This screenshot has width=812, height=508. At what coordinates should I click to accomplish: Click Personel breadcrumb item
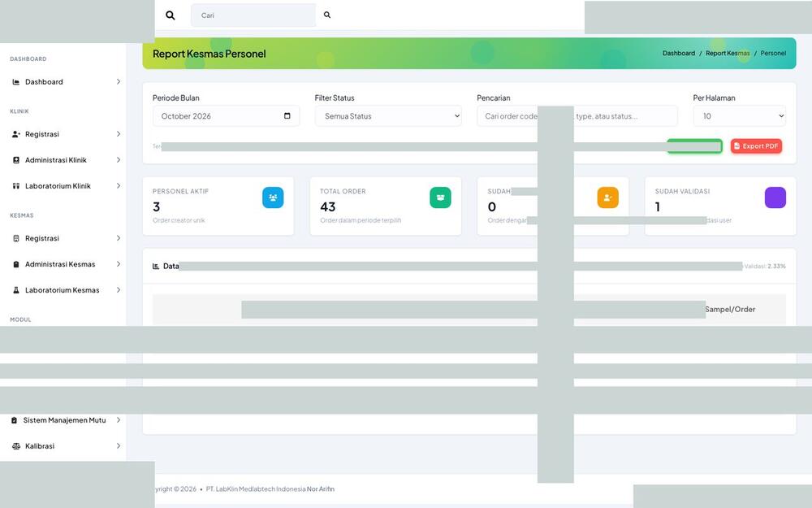pos(773,54)
